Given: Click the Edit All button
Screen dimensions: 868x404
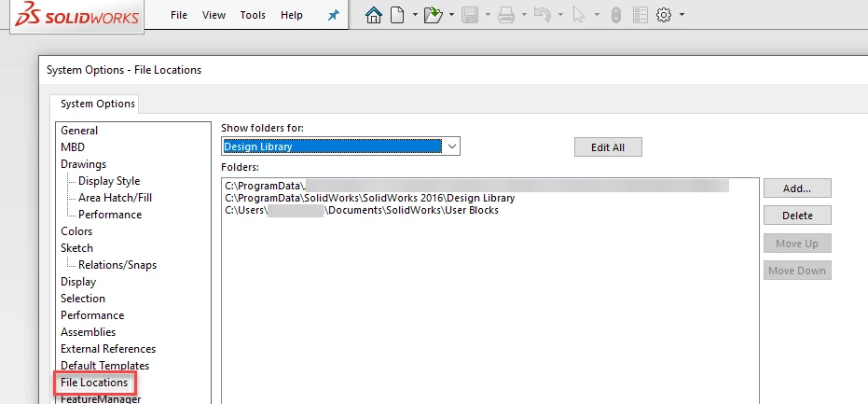Looking at the screenshot, I should pos(608,147).
